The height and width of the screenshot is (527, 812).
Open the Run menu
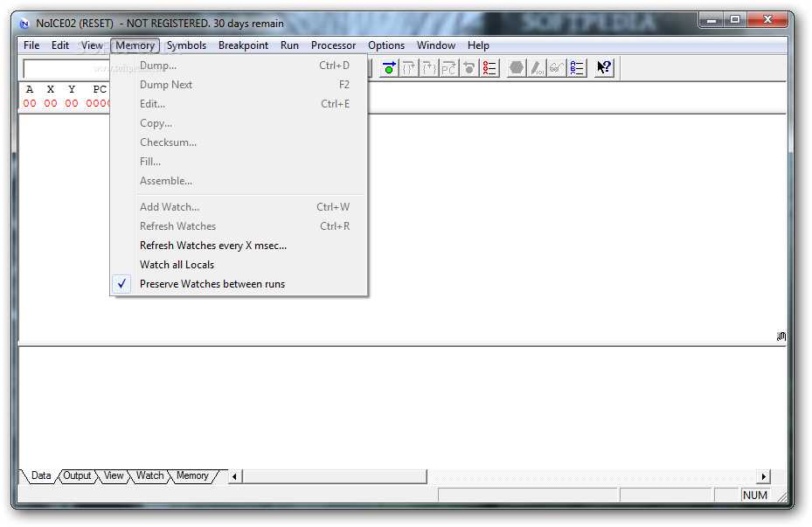click(289, 45)
